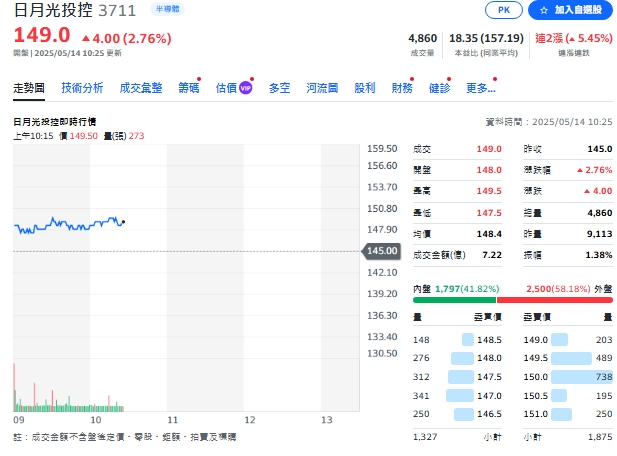
Task: Click the ask subtotal 1,875
Action: point(600,437)
